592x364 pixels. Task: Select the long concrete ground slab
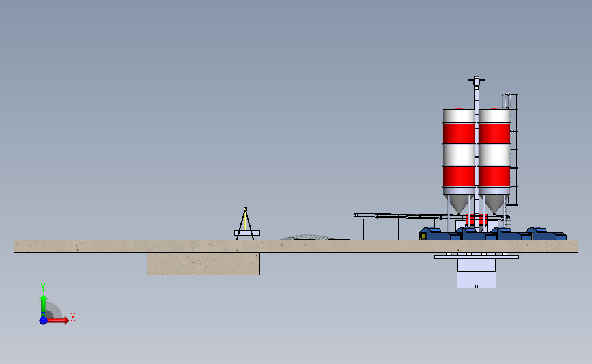click(x=296, y=246)
